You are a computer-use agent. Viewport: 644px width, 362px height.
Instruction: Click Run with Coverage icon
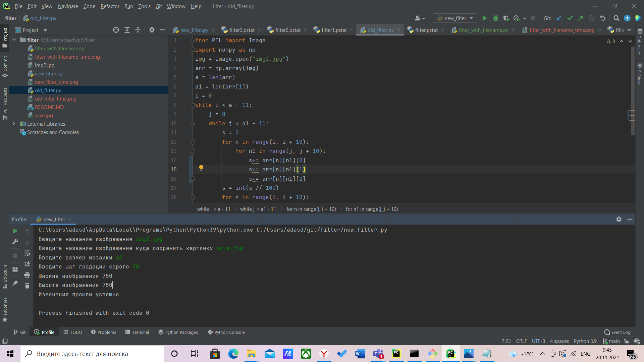tap(506, 18)
